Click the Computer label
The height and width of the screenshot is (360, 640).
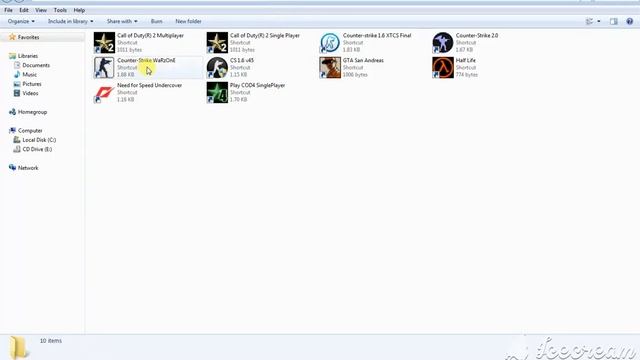(x=30, y=131)
